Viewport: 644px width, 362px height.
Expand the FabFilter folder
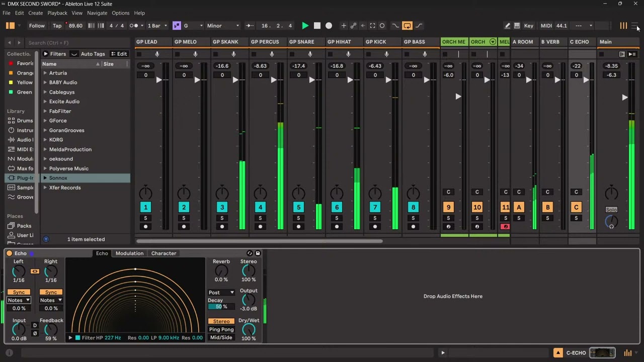pyautogui.click(x=45, y=111)
